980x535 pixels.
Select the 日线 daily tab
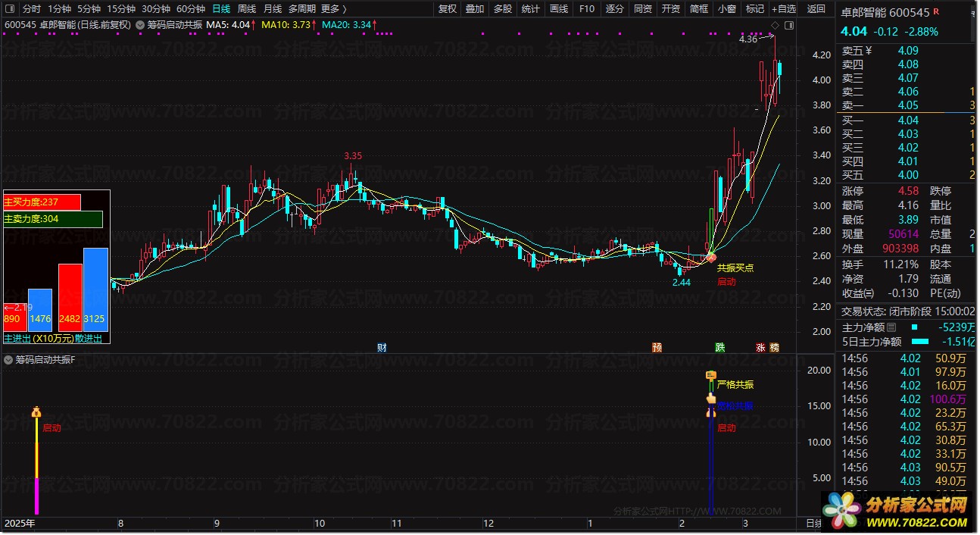(x=221, y=9)
